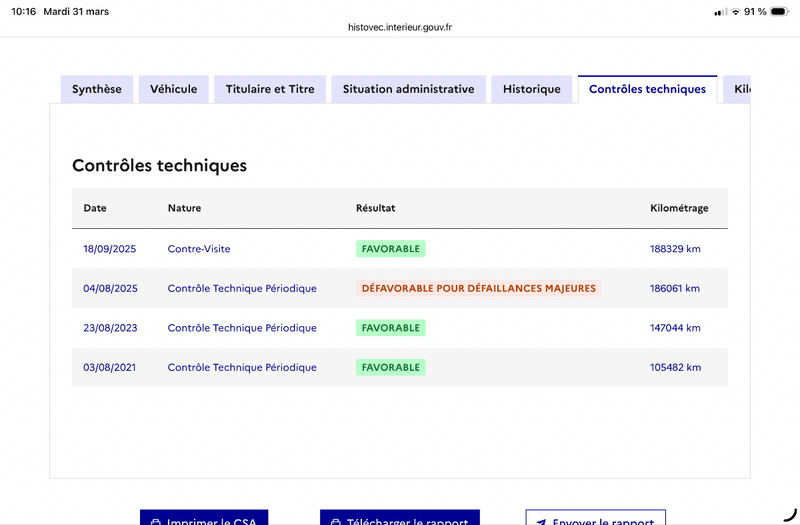Click the Télécharger le rapport button

(x=400, y=517)
